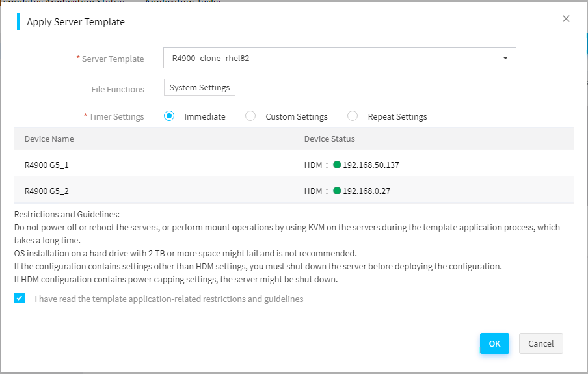This screenshot has width=588, height=374.
Task: Click the HDM address 192.168.0.27
Action: coord(366,191)
